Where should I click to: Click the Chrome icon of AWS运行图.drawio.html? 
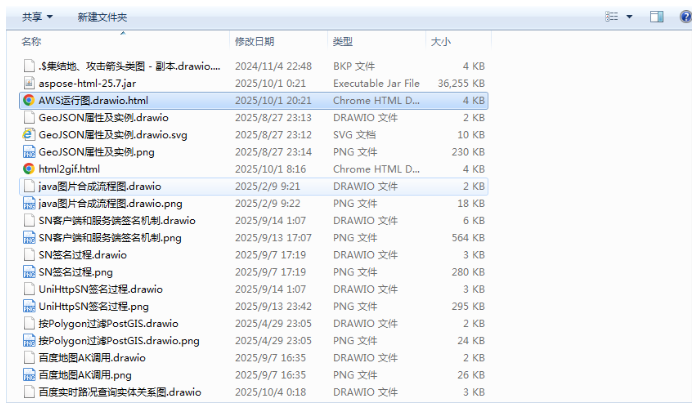(29, 100)
